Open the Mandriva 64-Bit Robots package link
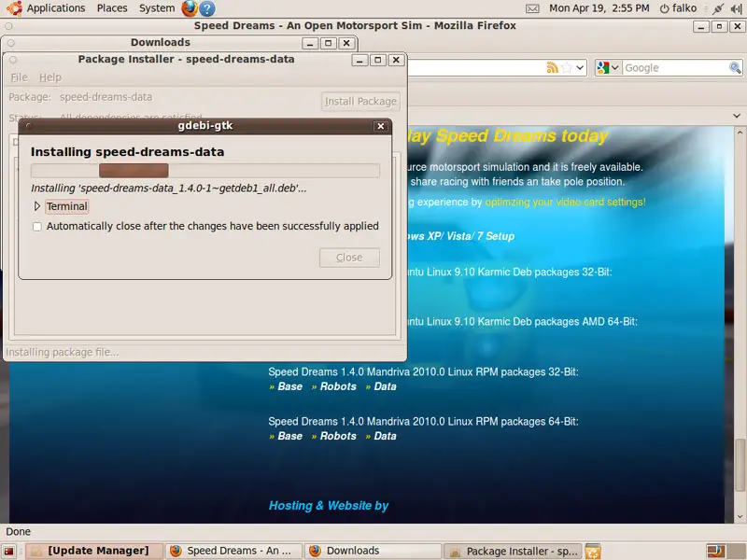The height and width of the screenshot is (560, 747). coord(338,436)
